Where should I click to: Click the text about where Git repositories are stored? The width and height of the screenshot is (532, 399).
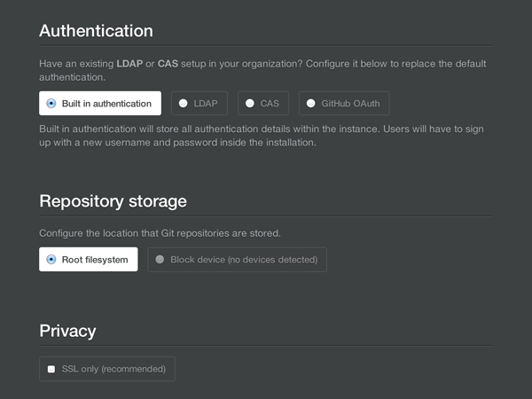click(160, 233)
